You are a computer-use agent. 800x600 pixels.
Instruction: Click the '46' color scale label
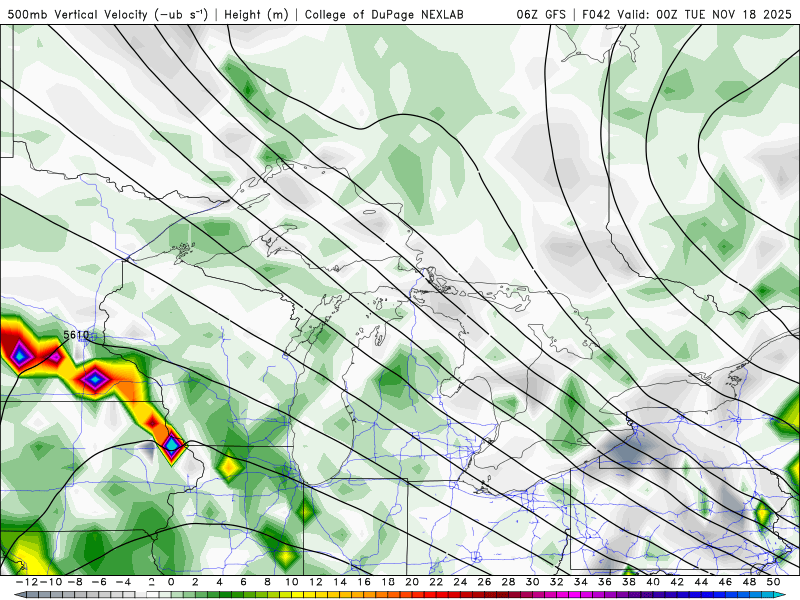(726, 582)
